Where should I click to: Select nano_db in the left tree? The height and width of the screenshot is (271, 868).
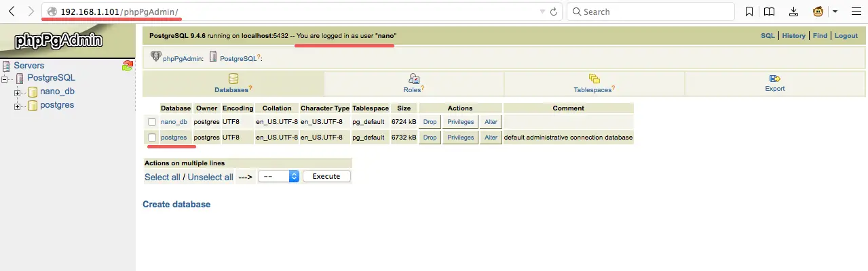pyautogui.click(x=57, y=91)
